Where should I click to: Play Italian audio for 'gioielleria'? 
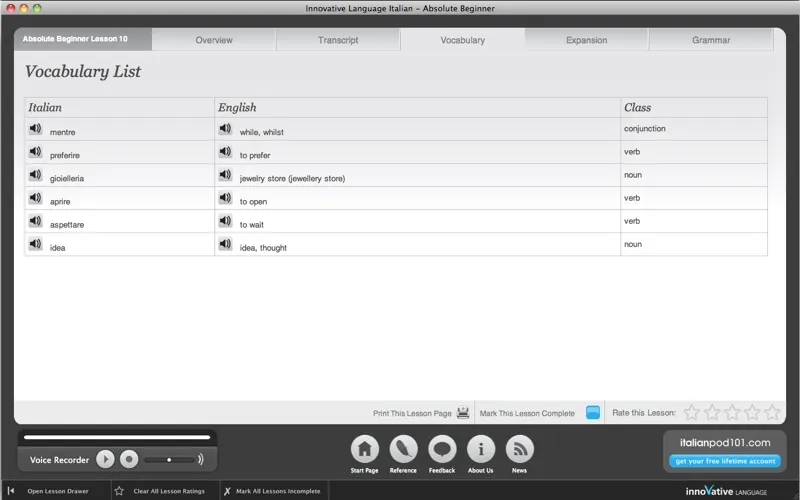click(x=35, y=175)
